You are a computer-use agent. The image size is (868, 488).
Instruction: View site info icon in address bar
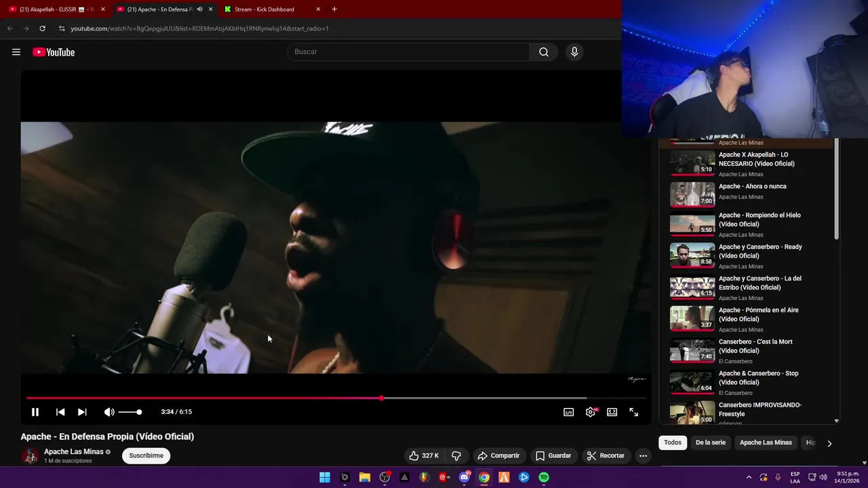pyautogui.click(x=62, y=28)
